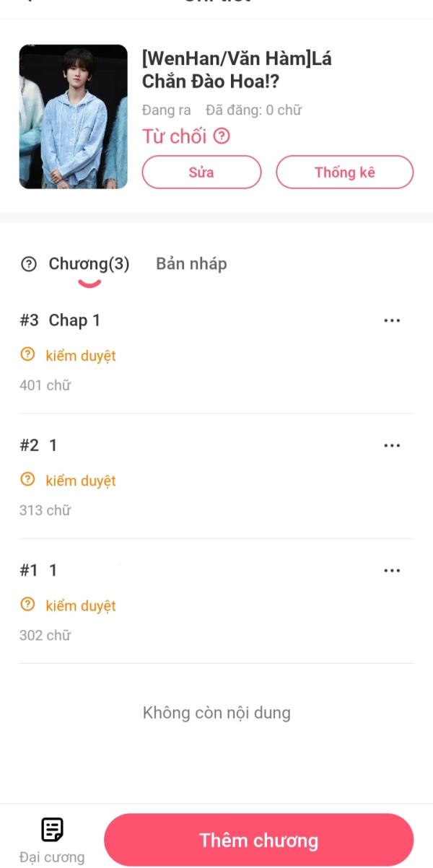Viewport: 433px width, 868px height.
Task: Open the three-dot menu for chapter #2
Action: (x=392, y=445)
